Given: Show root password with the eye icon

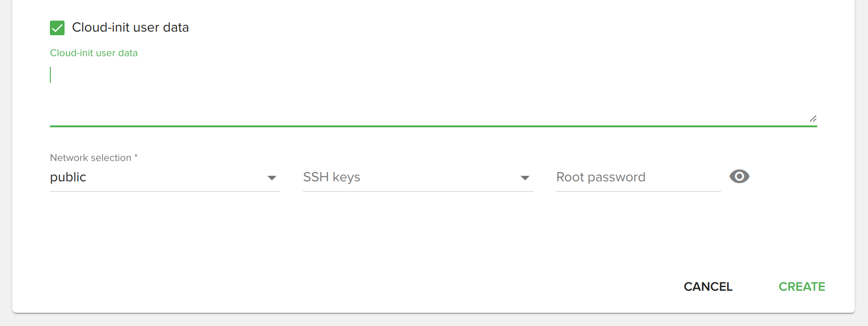Looking at the screenshot, I should [x=739, y=177].
